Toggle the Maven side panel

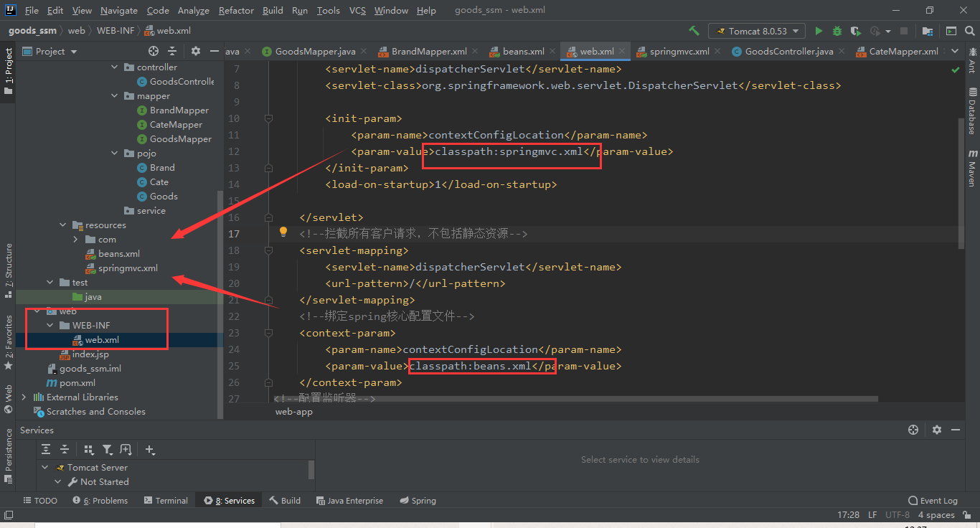point(972,168)
